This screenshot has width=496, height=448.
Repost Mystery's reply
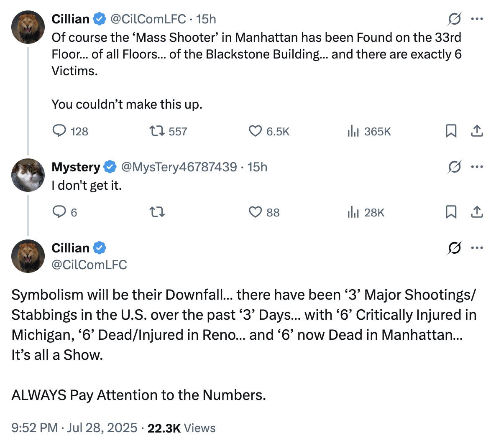point(157,212)
